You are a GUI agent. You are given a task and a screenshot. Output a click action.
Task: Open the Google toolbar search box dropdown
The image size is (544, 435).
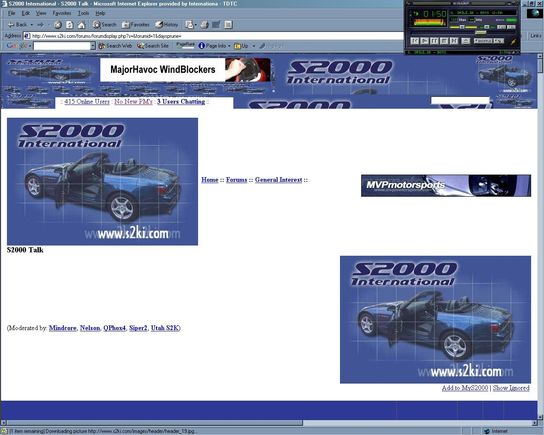93,46
